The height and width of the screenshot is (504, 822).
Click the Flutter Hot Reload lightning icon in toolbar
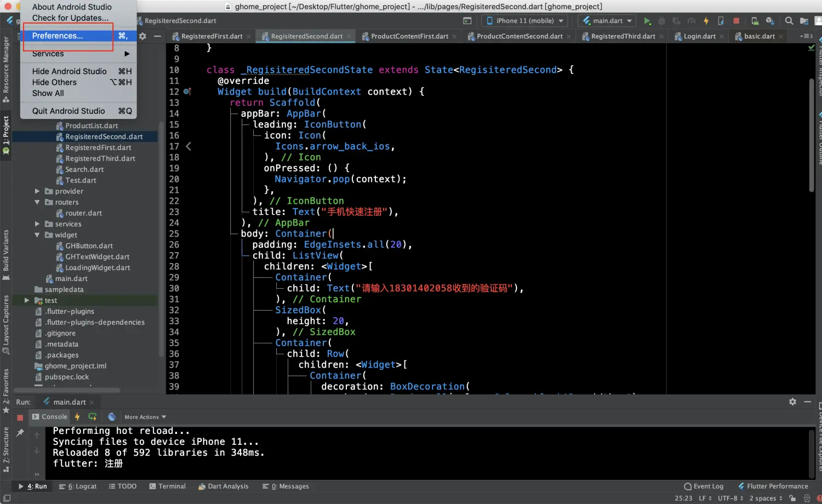(x=706, y=21)
